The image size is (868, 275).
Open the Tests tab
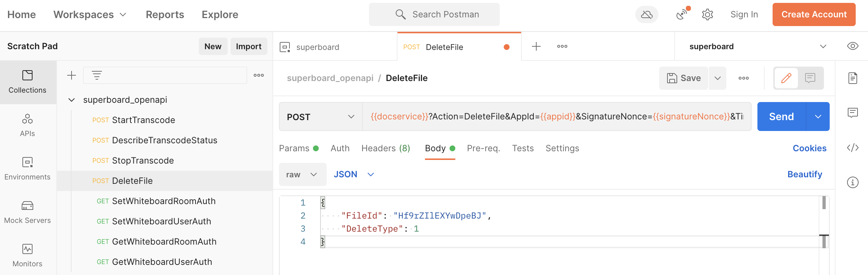[x=523, y=148]
